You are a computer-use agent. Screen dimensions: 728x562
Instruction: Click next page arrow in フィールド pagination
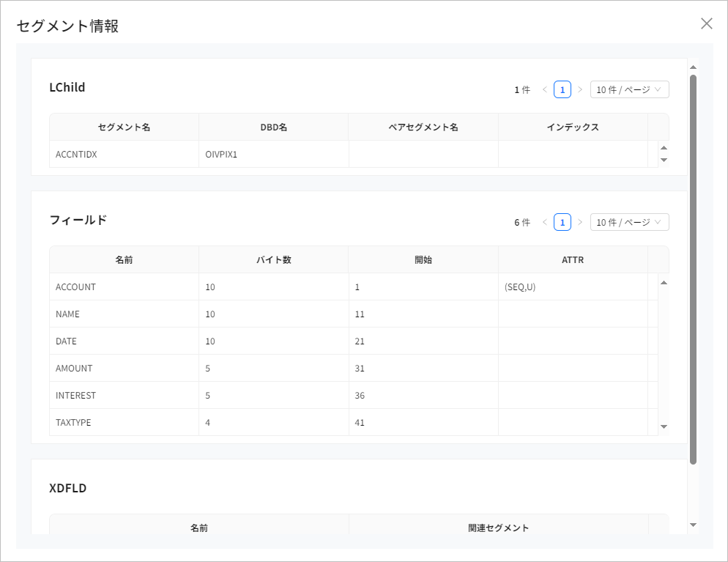pos(580,222)
